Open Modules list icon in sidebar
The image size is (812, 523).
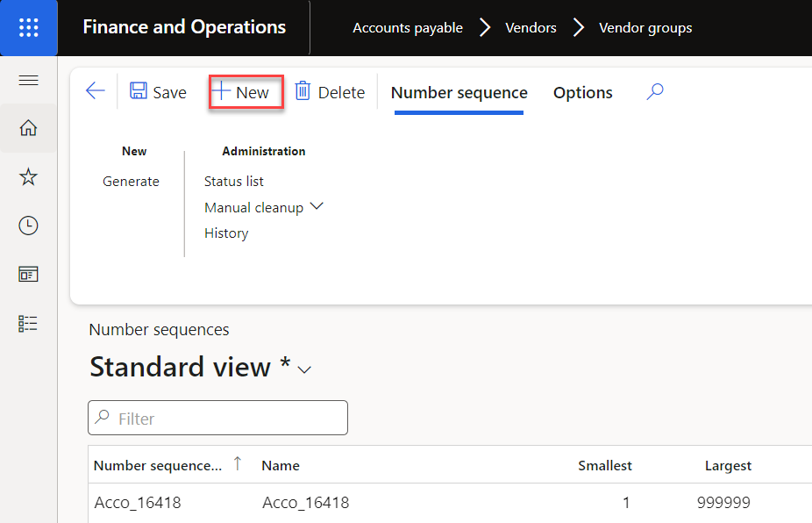[28, 324]
